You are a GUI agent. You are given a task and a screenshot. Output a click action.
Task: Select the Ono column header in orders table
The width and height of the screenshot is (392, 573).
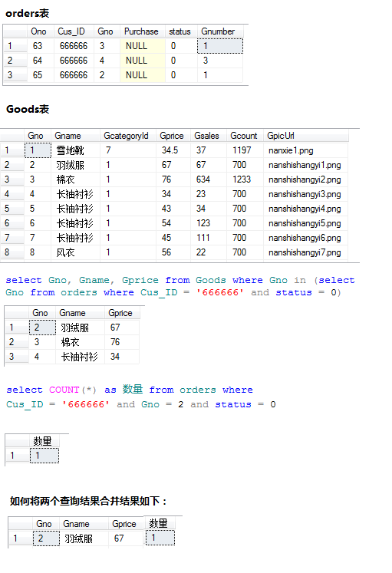40,31
